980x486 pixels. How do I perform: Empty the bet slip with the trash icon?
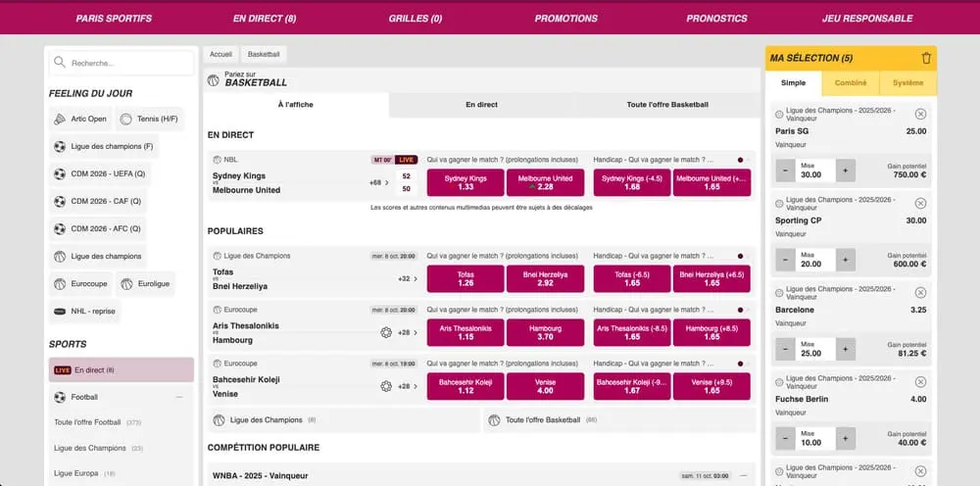[926, 59]
